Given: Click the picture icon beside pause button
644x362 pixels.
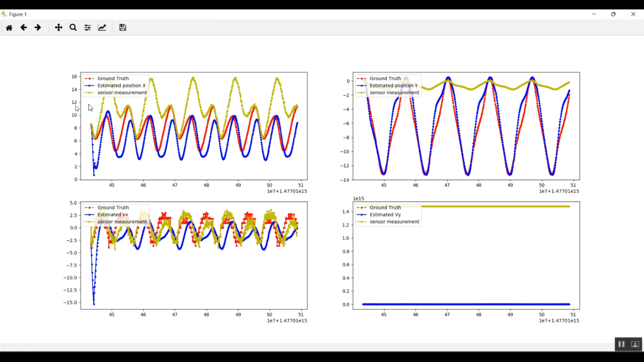Looking at the screenshot, I should [x=635, y=344].
